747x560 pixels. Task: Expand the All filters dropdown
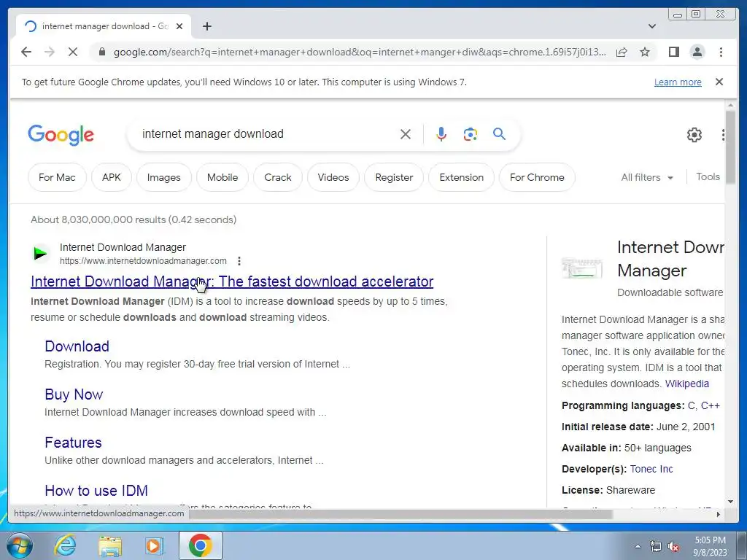647,177
